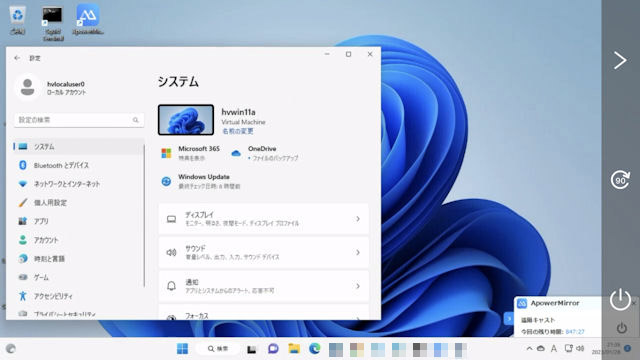Click the widgets icon at taskbar left
This screenshot has height=360, width=640.
[11, 349]
